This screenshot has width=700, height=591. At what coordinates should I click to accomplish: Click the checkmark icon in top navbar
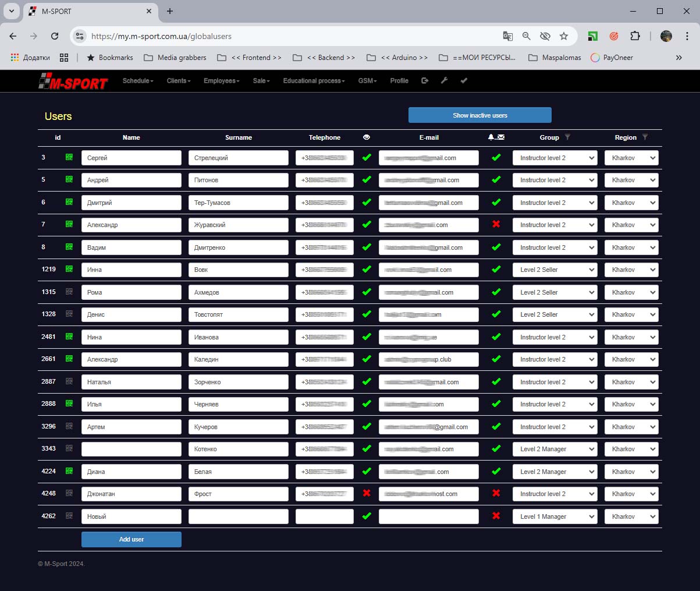(464, 81)
